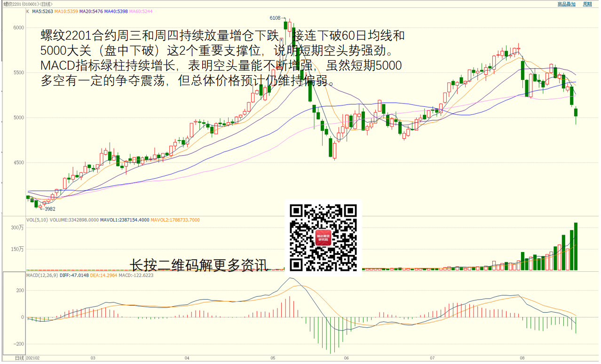Screen dimensions: 601x364
Task: Click the tallest green volume bar
Action: click(576, 246)
